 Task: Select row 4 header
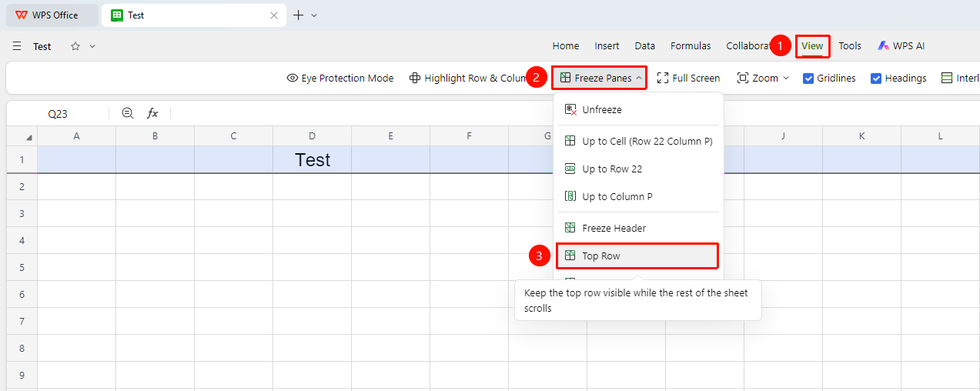tap(22, 240)
